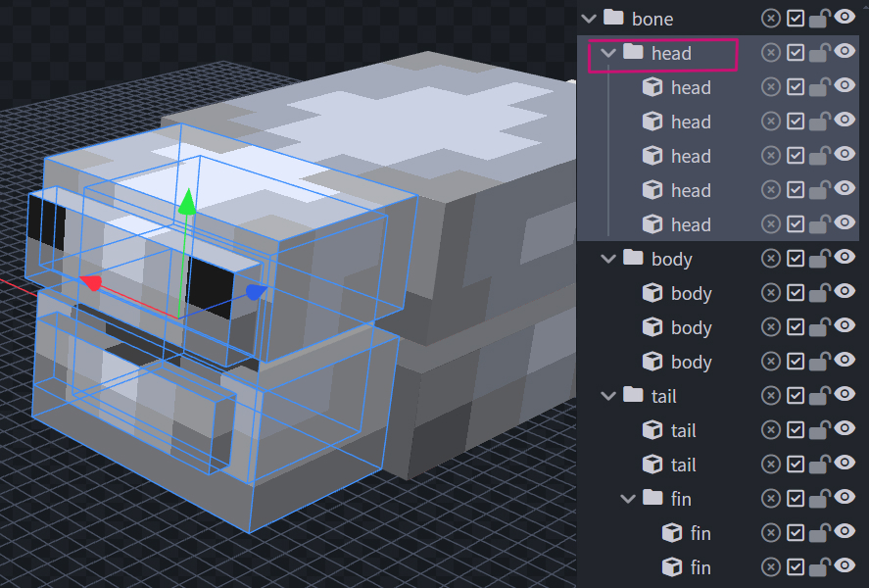Click the circled X icon on head folder row
This screenshot has width=869, height=588.
click(x=770, y=53)
